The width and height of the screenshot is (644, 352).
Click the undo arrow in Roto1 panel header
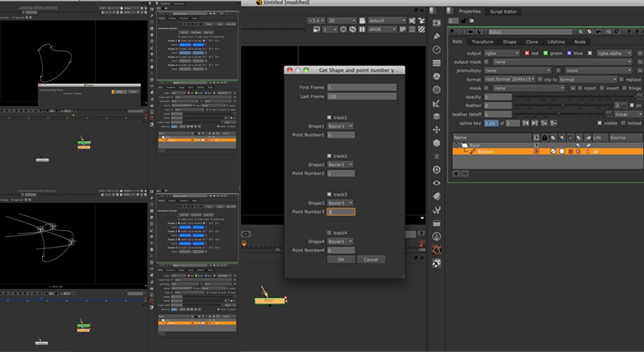599,32
